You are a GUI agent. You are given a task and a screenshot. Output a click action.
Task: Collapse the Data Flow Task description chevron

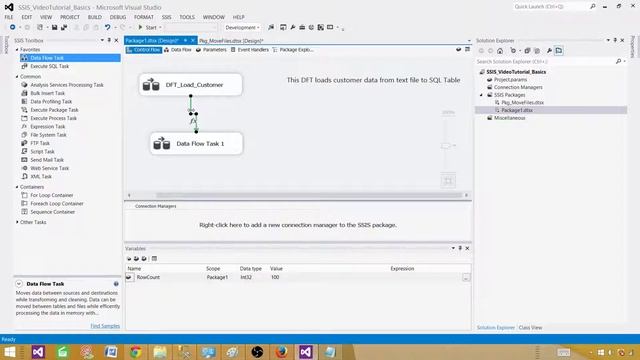click(19, 284)
